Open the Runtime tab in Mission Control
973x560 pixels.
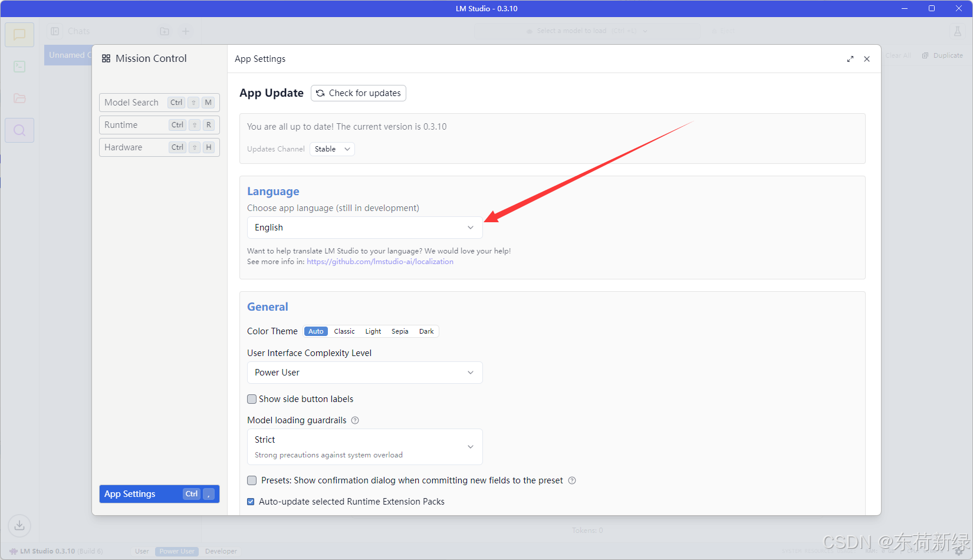pos(159,125)
